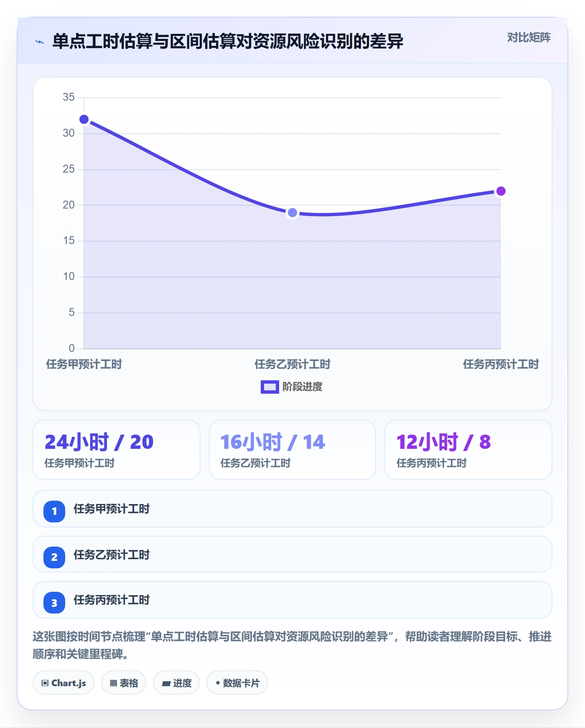Select the 任务甲预计工时 data point on the chart
Screen dimensions: 585x728
pyautogui.click(x=84, y=120)
